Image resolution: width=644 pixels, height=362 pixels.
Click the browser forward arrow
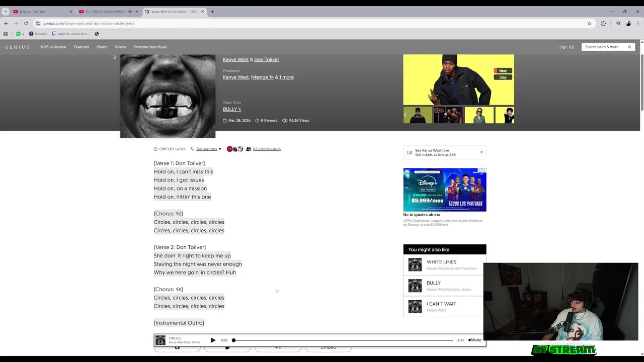tap(16, 23)
